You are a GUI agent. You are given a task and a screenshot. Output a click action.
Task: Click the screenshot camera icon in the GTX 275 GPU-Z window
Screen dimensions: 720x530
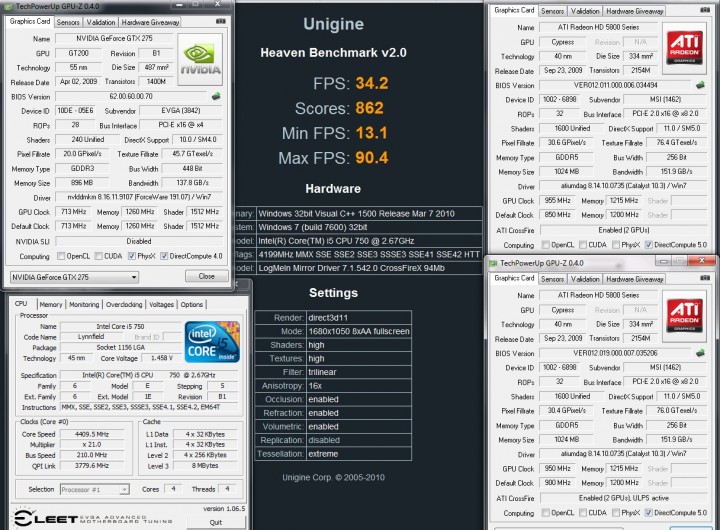220,21
